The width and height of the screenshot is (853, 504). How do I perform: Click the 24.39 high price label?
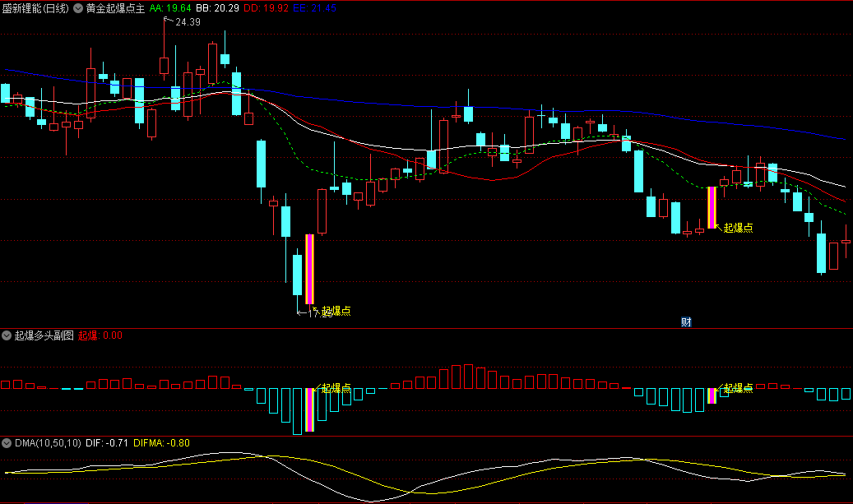tap(188, 21)
